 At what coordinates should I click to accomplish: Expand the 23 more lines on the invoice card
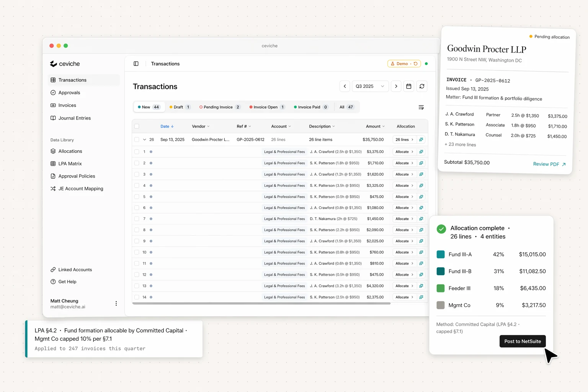460,144
